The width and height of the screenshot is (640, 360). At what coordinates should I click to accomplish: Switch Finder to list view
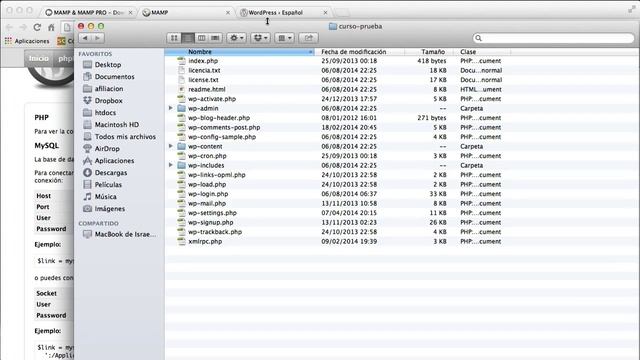click(x=188, y=38)
